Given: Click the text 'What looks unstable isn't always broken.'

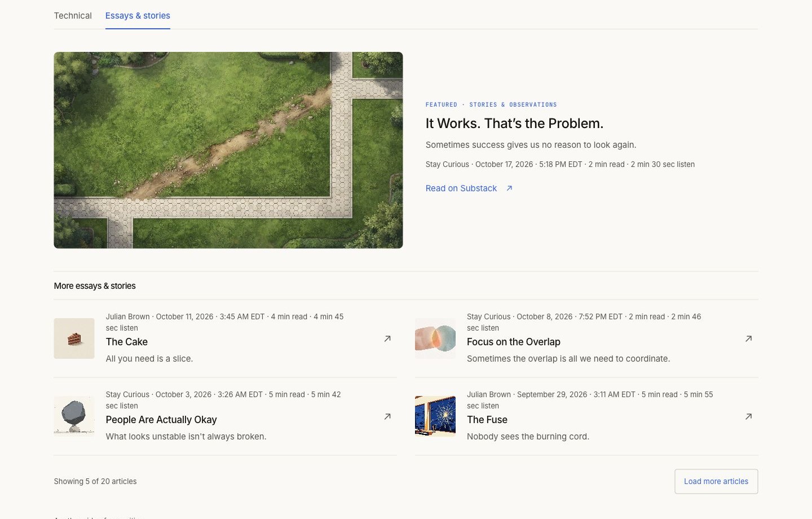Looking at the screenshot, I should (x=186, y=437).
